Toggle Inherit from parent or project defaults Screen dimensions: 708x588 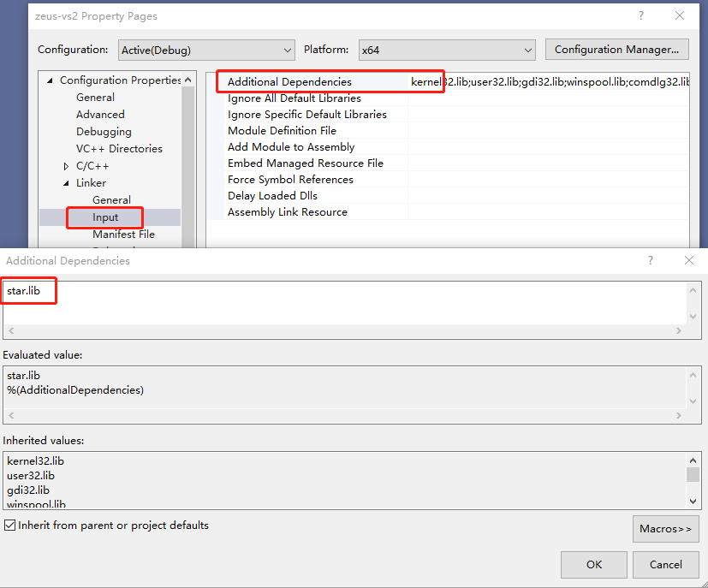click(x=10, y=526)
